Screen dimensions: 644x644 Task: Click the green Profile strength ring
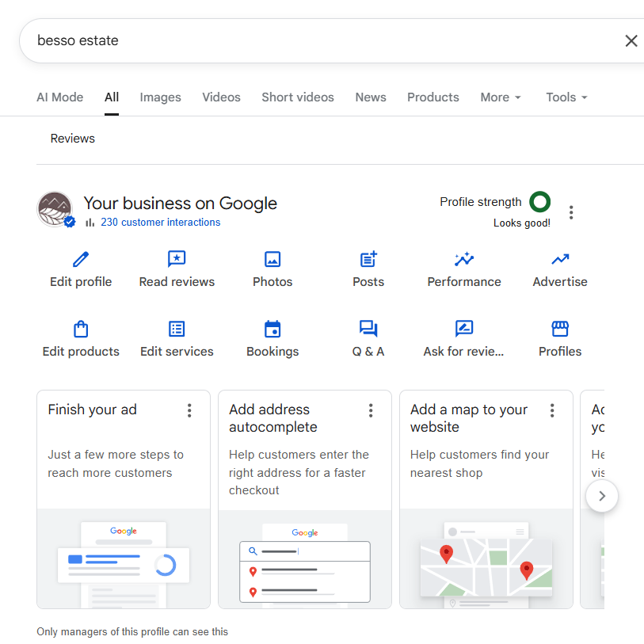click(x=539, y=202)
